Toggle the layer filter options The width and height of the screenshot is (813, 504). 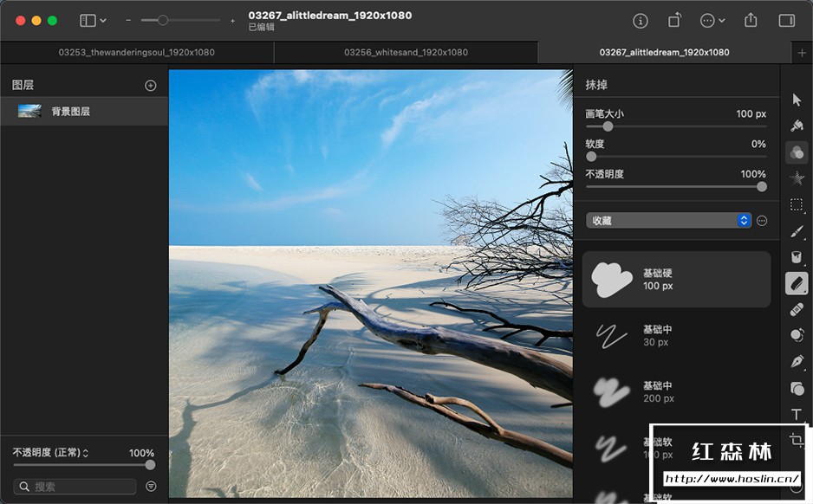(x=150, y=486)
